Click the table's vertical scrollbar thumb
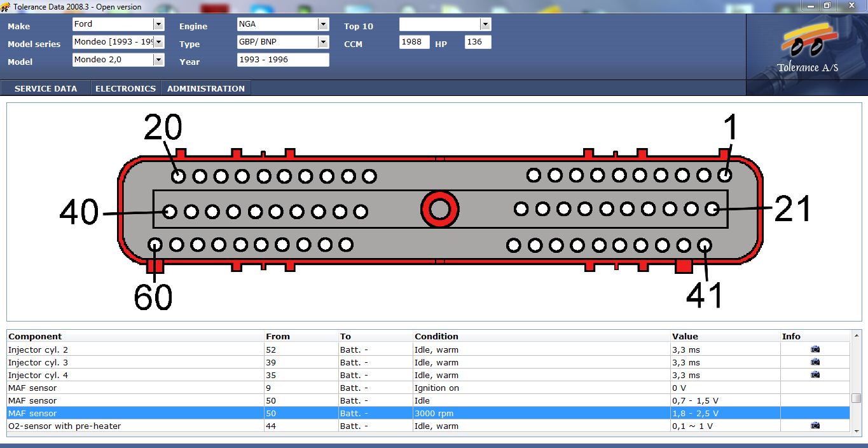 [x=856, y=398]
